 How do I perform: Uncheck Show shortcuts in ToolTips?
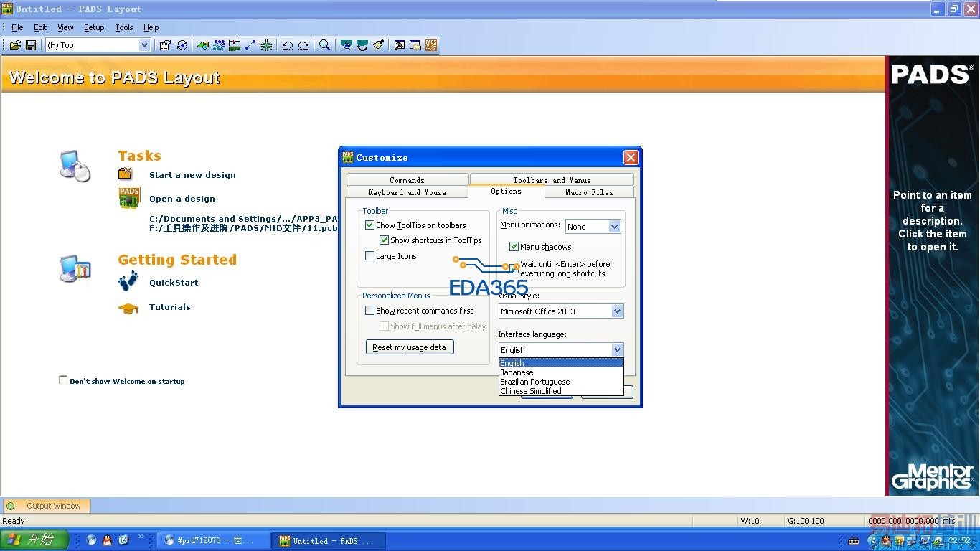(x=385, y=240)
